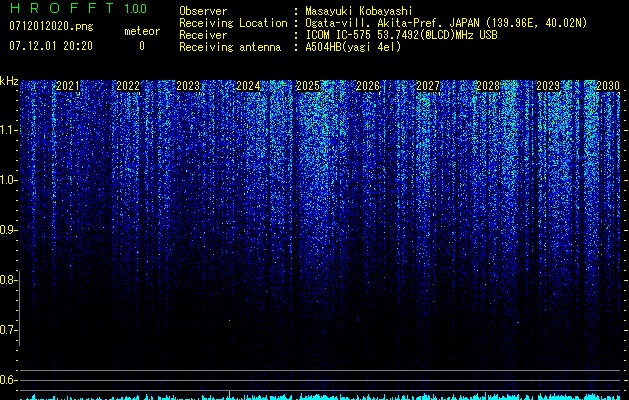Click the 2024 time marker

point(248,86)
